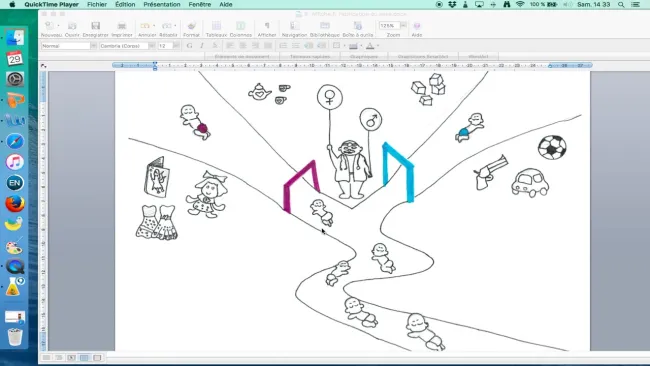The height and width of the screenshot is (366, 650).
Task: Click the highlight color swatch
Action: (353, 46)
